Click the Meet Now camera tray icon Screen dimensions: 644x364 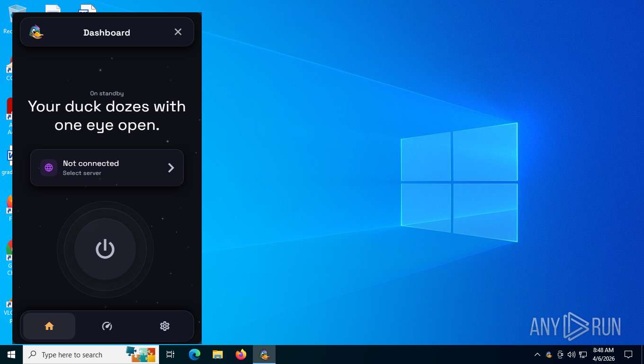(560, 355)
